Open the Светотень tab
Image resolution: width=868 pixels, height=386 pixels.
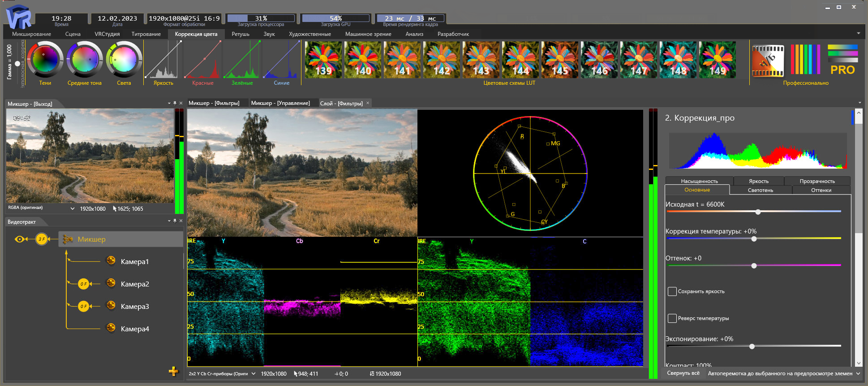760,190
